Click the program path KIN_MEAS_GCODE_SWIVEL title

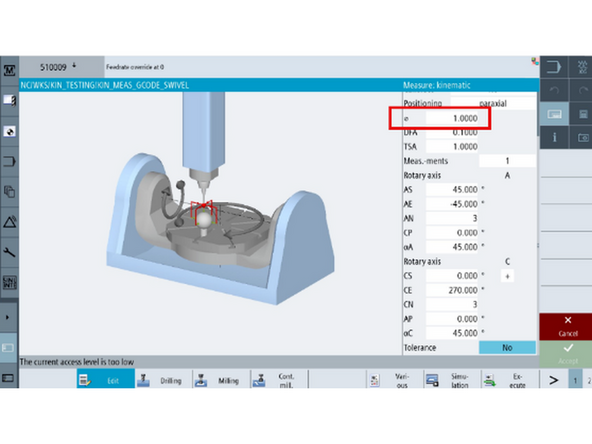pos(105,85)
